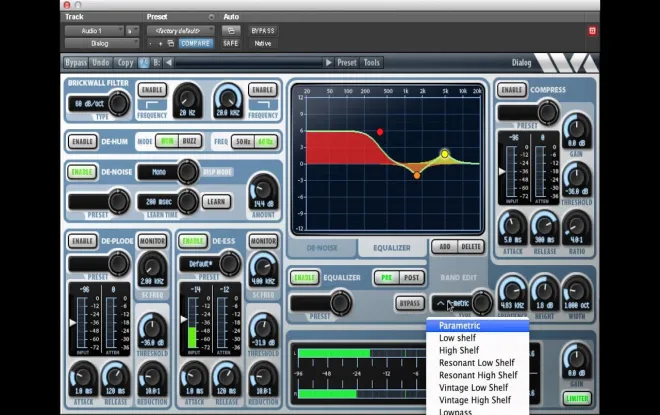Toggle Brickwall highpass Enable button
This screenshot has width=660, height=415.
point(152,90)
